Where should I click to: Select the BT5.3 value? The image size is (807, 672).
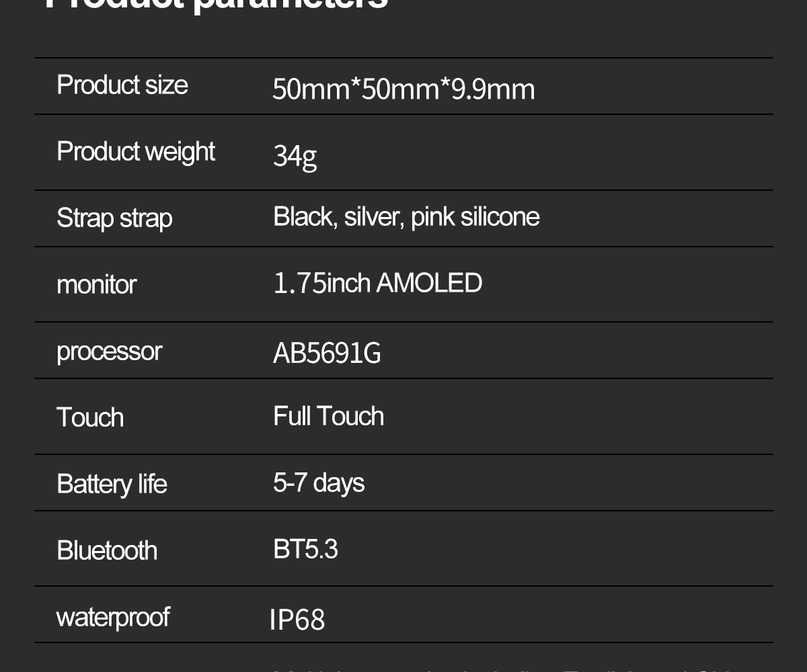(305, 549)
